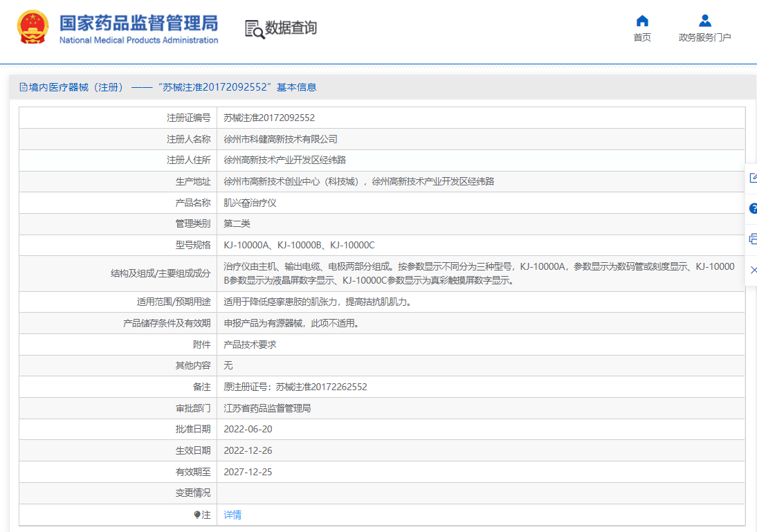Click the 数据查询 heading text
Viewport: 757px width, 532px height.
click(x=291, y=28)
